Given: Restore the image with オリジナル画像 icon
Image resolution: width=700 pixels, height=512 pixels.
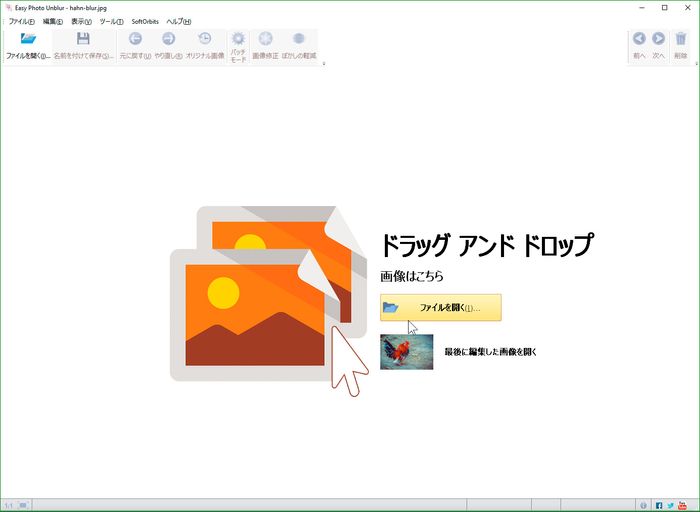Looking at the screenshot, I should click(x=205, y=40).
